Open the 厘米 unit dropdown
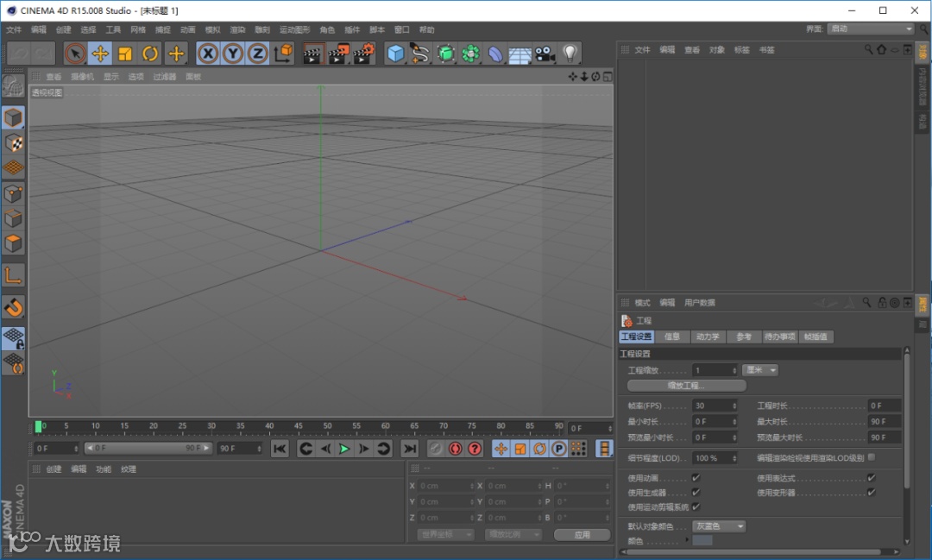 point(759,370)
